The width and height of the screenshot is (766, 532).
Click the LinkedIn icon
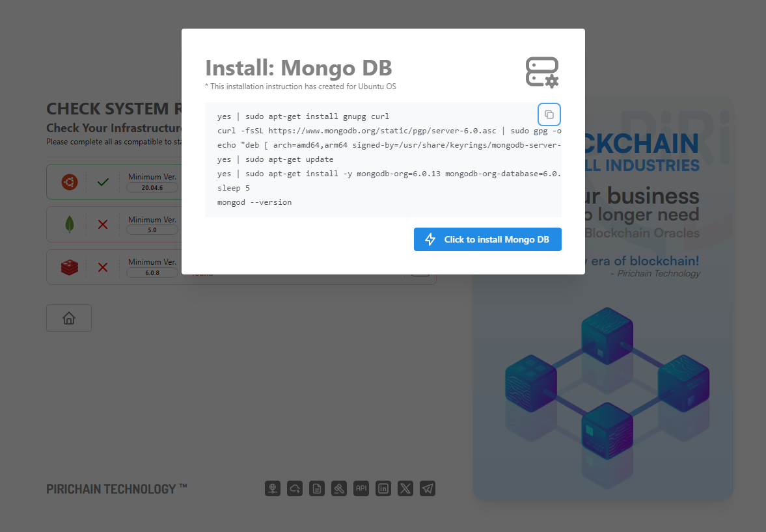(383, 488)
